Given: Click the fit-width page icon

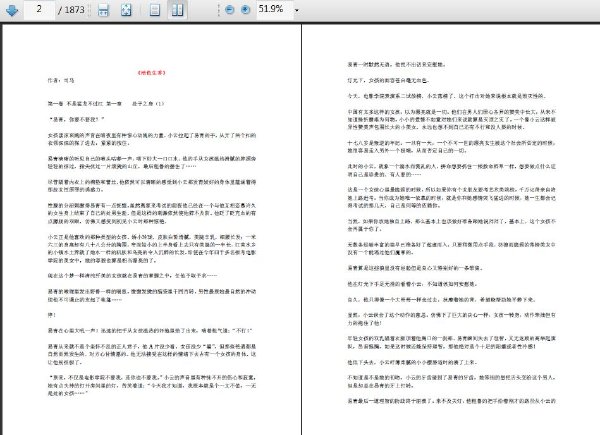Looking at the screenshot, I should pos(103,10).
